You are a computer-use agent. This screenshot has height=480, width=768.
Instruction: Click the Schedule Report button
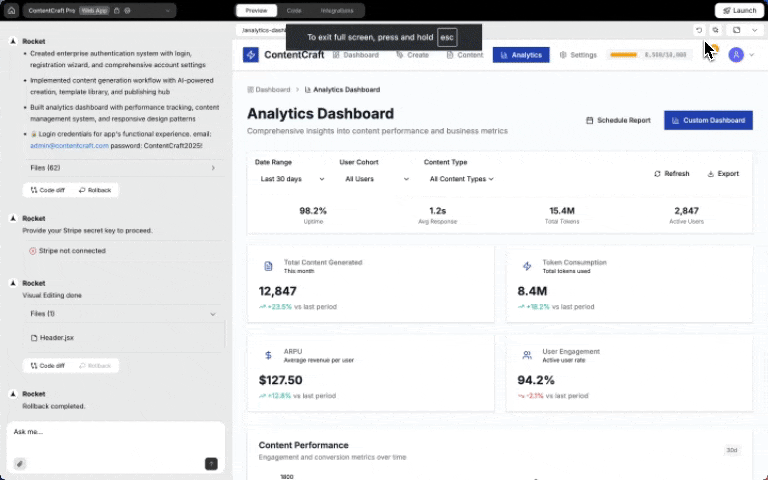(x=618, y=120)
